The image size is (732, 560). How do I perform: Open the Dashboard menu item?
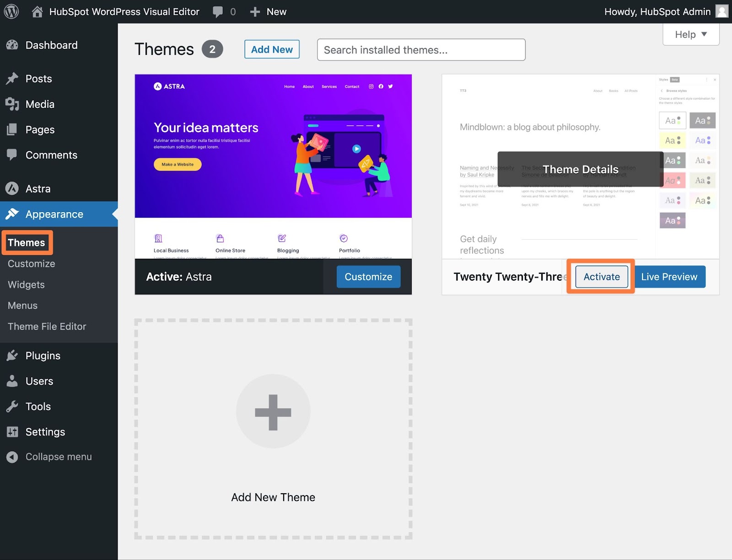point(52,45)
